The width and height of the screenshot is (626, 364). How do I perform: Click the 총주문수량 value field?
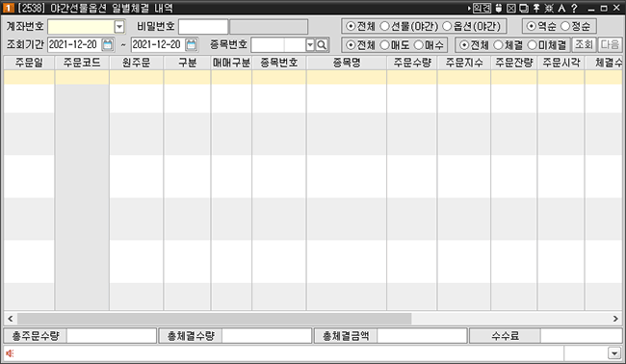(112, 336)
